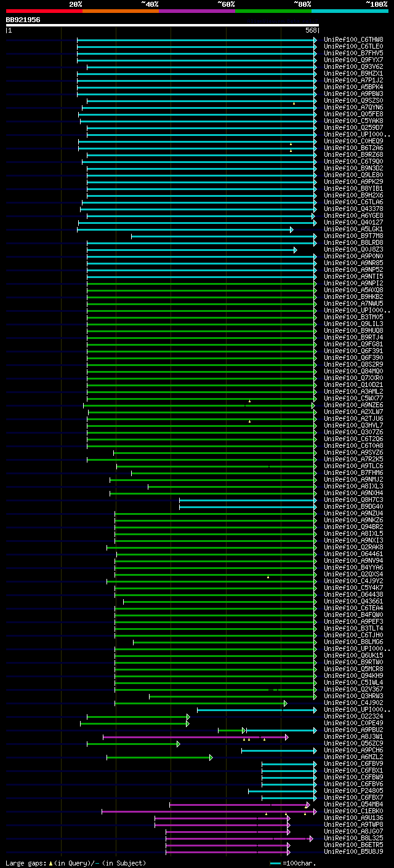This screenshot has width=394, height=868.
Task: Click hit label UniRef100_Q9LE80
Action: 353,175
